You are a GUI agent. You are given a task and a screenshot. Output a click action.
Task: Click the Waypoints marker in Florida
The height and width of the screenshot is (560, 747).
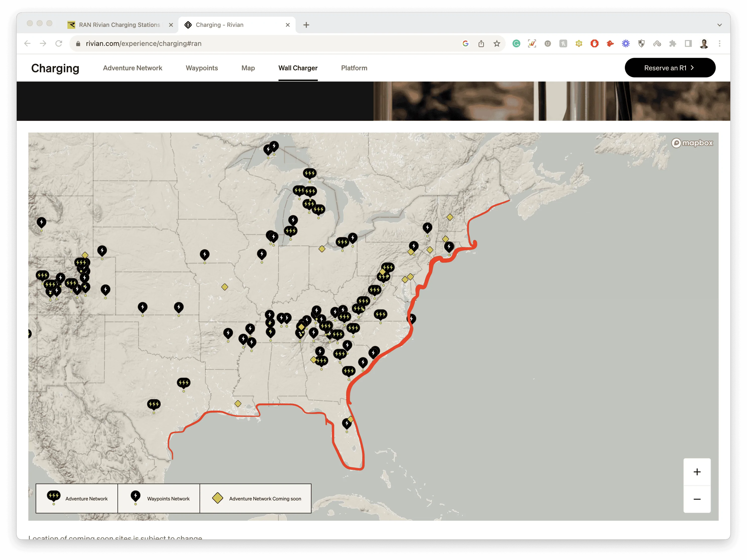[x=347, y=423]
